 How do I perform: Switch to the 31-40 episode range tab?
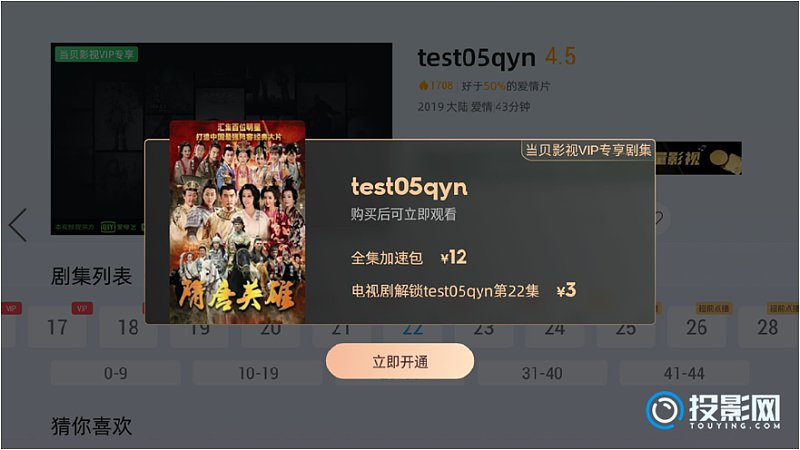pos(542,373)
